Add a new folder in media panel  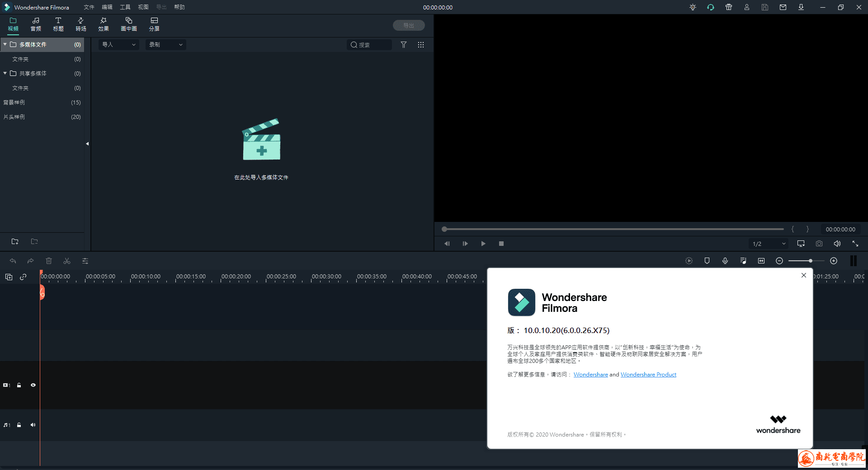coord(15,241)
